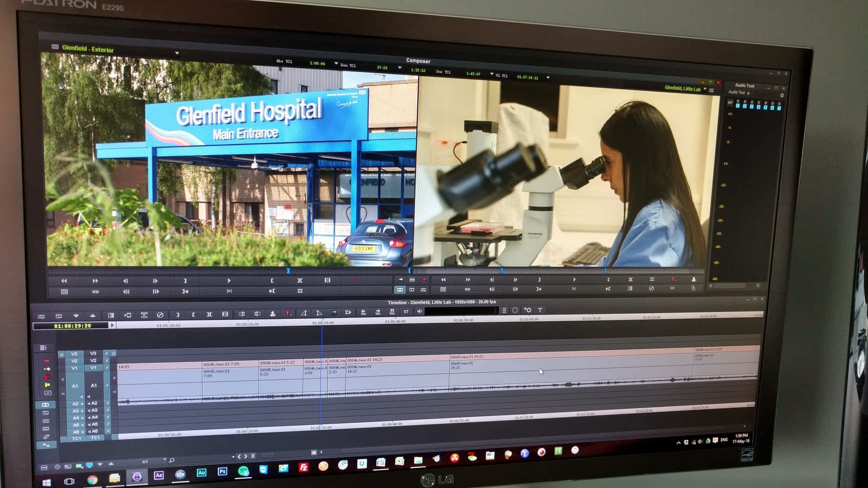Toggle the record V3 track selector

click(93, 353)
